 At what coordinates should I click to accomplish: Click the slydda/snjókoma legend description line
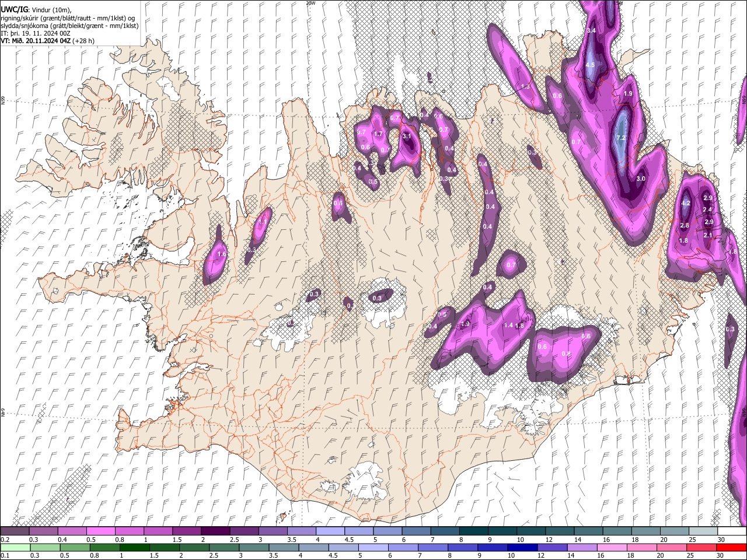(x=69, y=26)
